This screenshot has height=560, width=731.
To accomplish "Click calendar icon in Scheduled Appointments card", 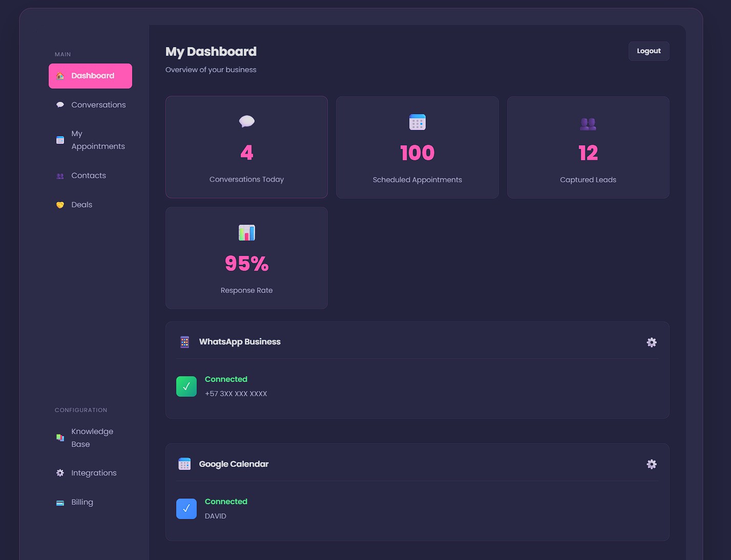I will [417, 122].
